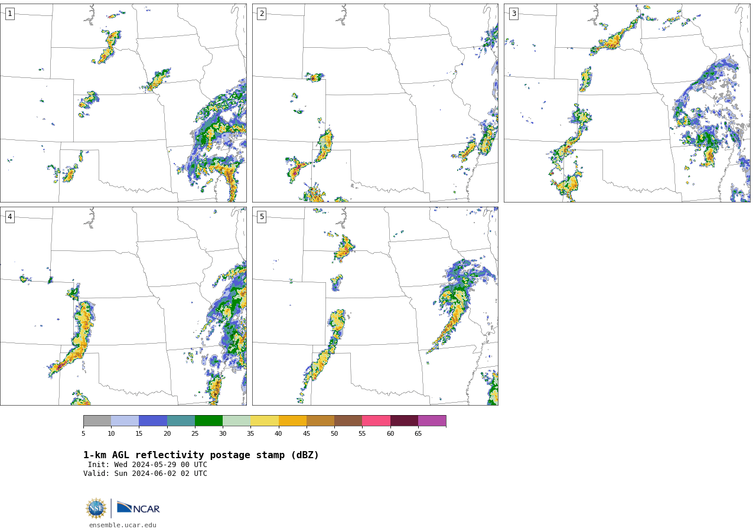The image size is (756, 532).
Task: Open ensemble member 5 reflectivity map
Action: (375, 306)
